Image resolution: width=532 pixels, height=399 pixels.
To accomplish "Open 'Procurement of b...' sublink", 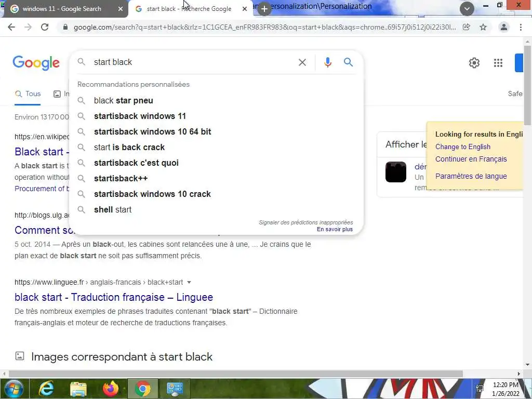I will click(x=42, y=189).
